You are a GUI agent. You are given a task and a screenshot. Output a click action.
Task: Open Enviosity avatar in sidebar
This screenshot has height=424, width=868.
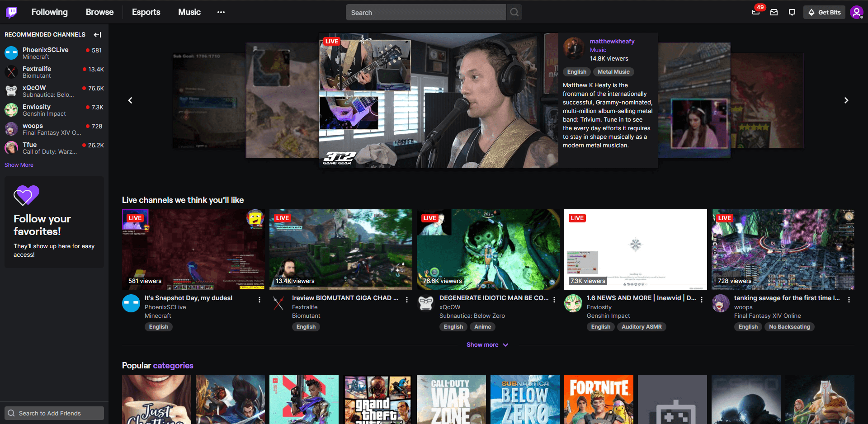tap(11, 110)
